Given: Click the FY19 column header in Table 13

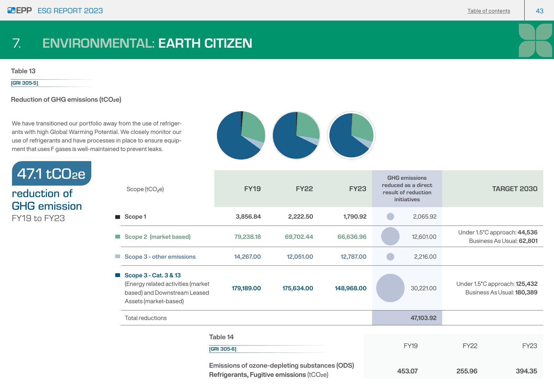Looking at the screenshot, I should click(x=252, y=189).
